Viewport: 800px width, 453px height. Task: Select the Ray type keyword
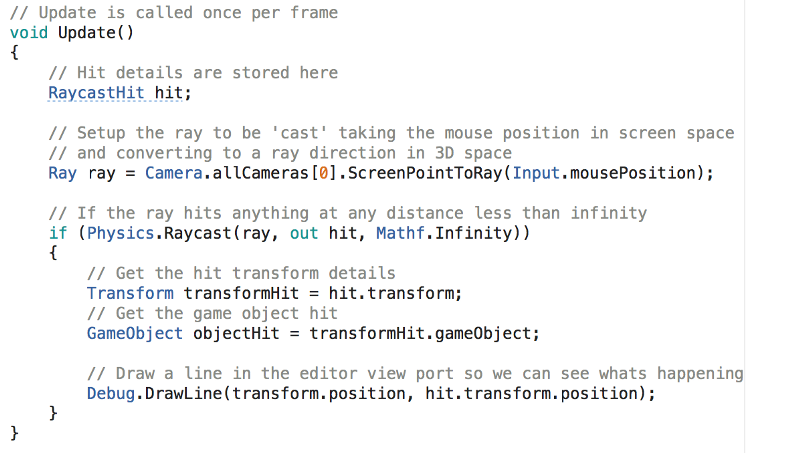(x=62, y=172)
